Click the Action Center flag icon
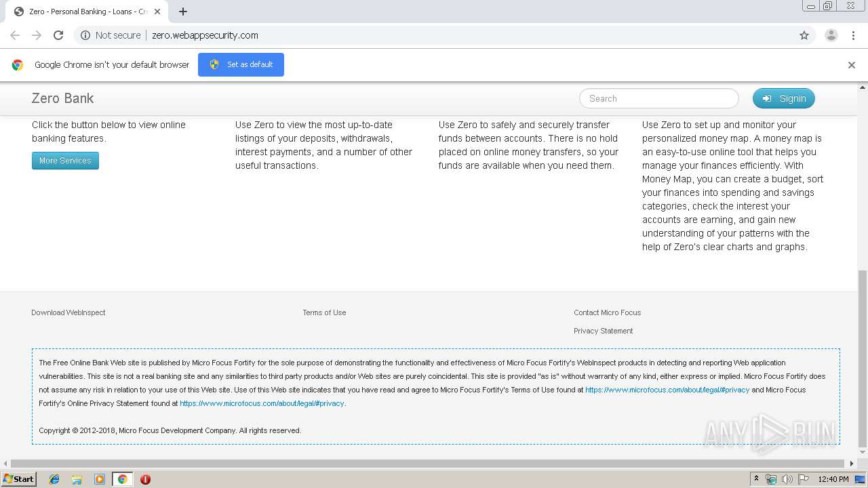This screenshot has width=868, height=488. 804,479
